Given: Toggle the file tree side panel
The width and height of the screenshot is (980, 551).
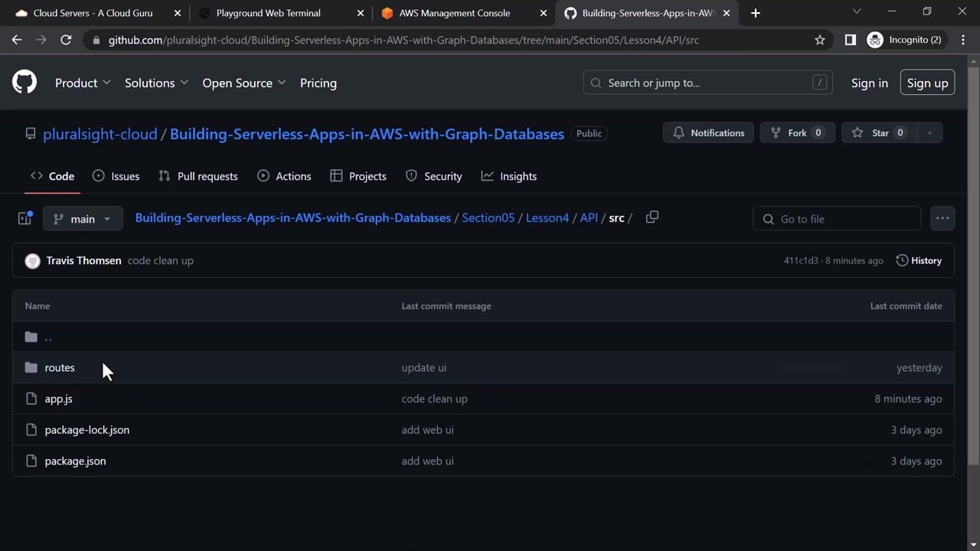Looking at the screenshot, I should coord(24,219).
